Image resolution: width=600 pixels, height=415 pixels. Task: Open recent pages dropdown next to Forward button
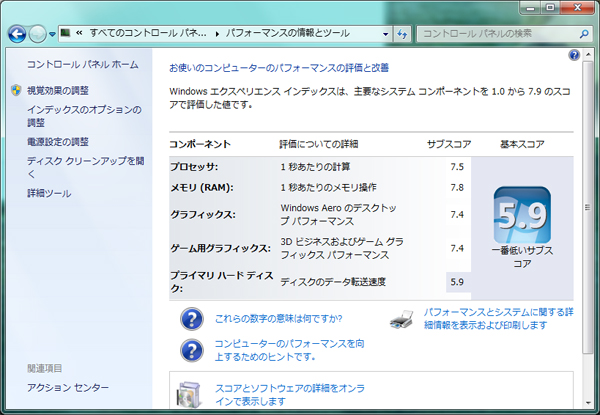52,34
